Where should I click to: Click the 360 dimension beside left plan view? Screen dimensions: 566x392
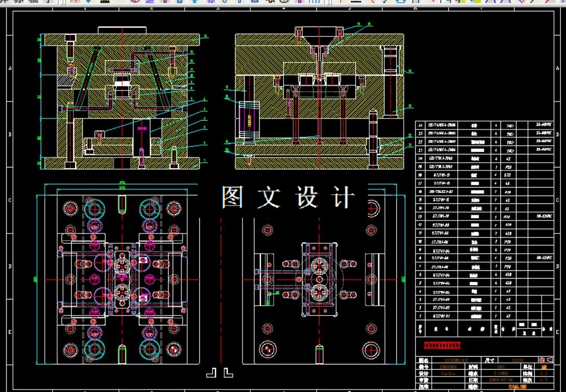click(35, 280)
